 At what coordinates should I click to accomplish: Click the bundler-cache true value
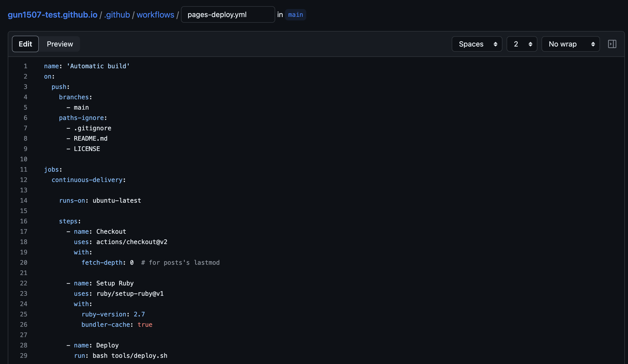point(145,325)
